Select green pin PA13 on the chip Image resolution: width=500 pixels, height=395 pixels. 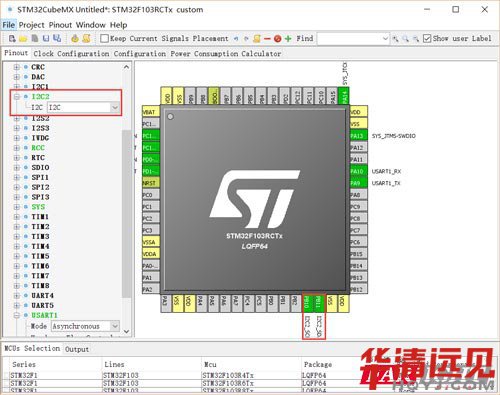coord(358,136)
